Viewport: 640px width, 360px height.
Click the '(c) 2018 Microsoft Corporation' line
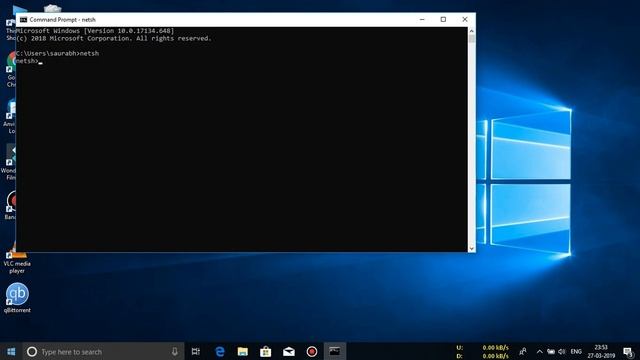(113, 38)
